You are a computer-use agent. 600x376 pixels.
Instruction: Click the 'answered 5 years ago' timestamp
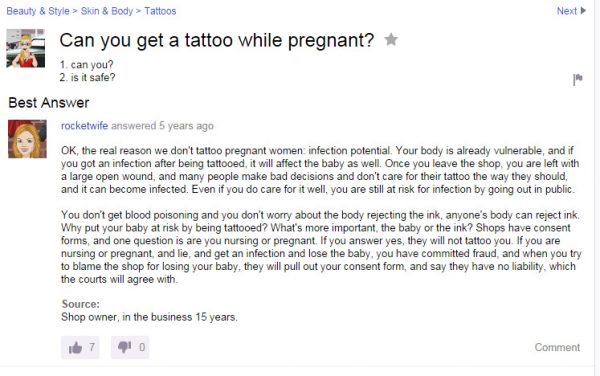(162, 125)
